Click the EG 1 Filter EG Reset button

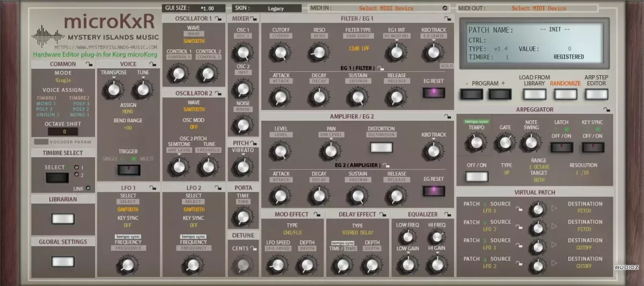(x=434, y=92)
